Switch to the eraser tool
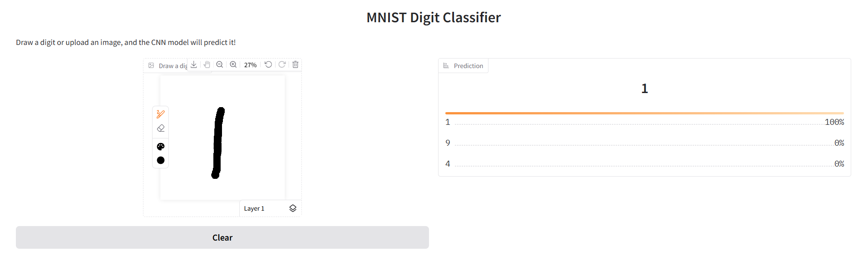 [x=161, y=128]
